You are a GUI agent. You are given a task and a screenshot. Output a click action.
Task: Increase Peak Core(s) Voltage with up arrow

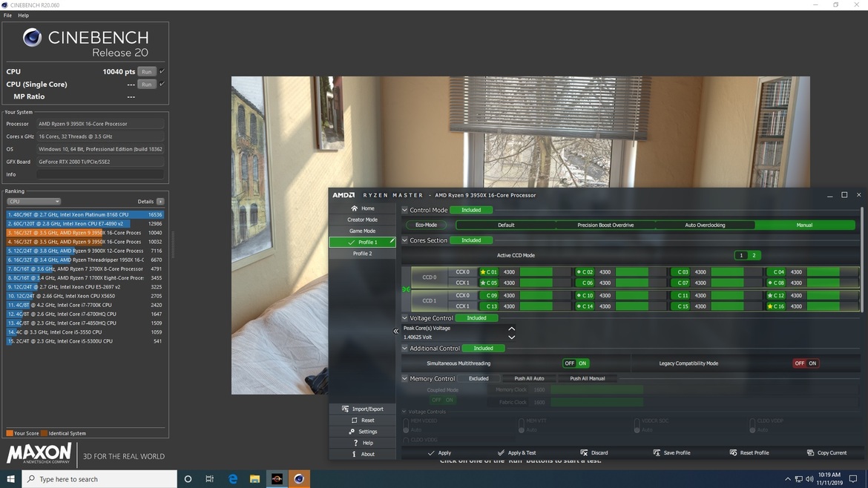511,329
